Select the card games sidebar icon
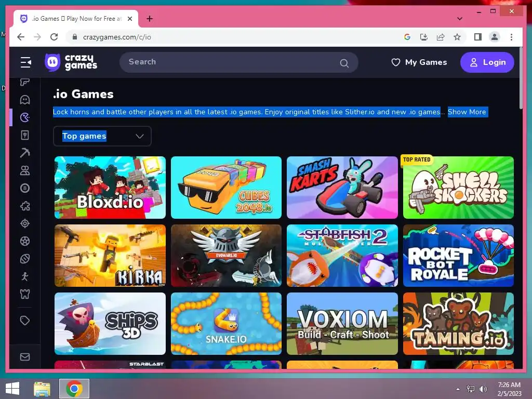532x399 pixels. [25, 135]
